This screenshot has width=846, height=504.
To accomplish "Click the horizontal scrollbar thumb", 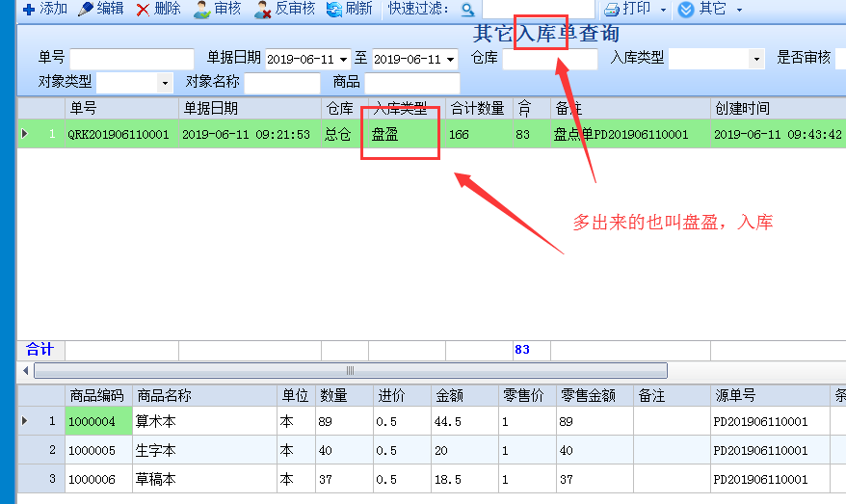I will tap(351, 371).
